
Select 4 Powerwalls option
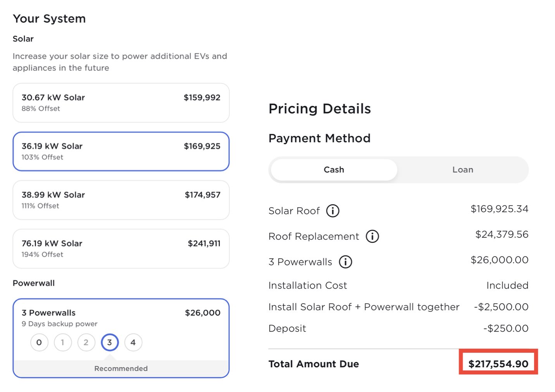coord(133,342)
